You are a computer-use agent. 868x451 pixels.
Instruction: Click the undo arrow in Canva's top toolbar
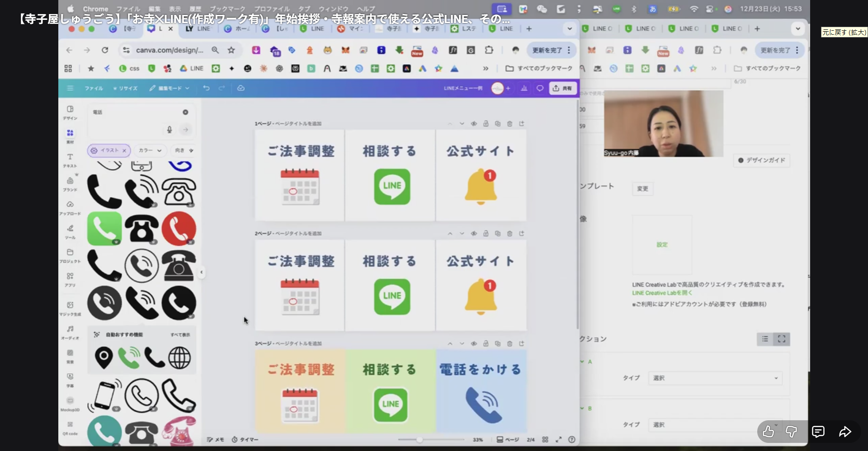point(206,88)
